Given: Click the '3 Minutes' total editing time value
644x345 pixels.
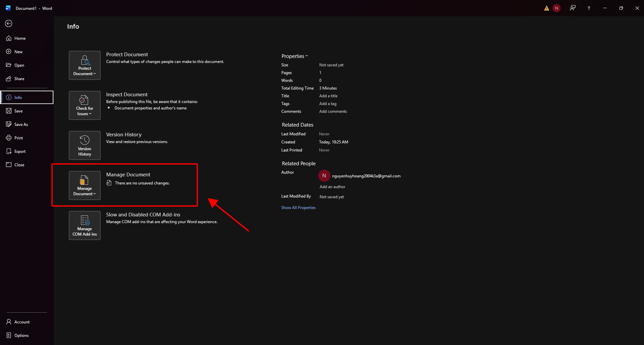Looking at the screenshot, I should 328,88.
